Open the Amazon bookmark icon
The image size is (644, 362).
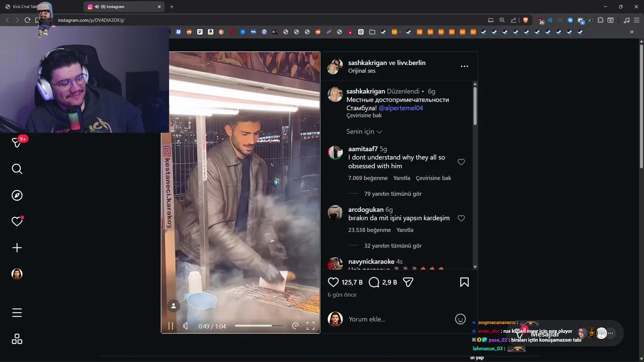pos(210,32)
